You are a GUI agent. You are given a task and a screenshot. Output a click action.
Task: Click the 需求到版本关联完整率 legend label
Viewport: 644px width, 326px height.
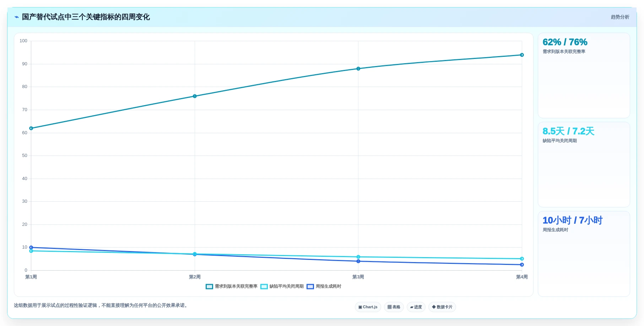point(236,287)
